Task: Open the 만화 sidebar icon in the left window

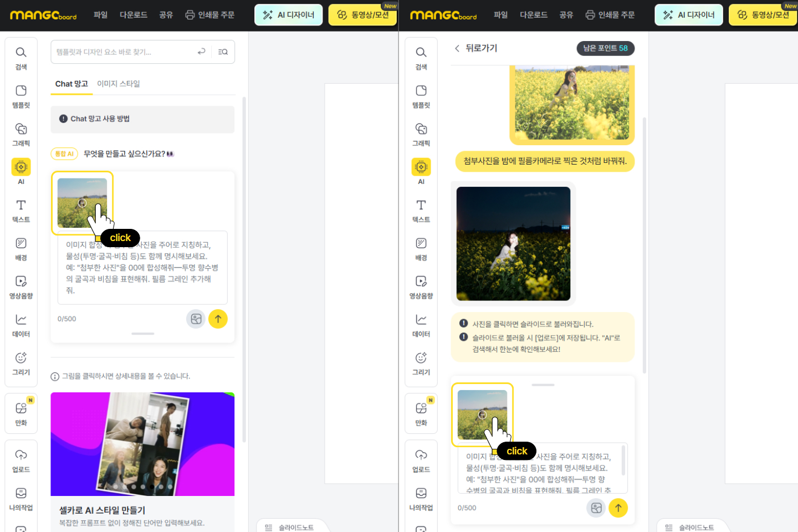Action: coord(21,413)
